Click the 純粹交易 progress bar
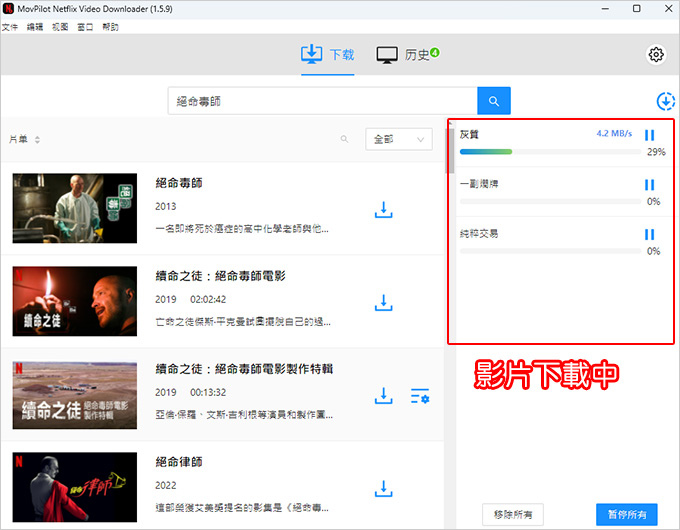 tap(550, 251)
